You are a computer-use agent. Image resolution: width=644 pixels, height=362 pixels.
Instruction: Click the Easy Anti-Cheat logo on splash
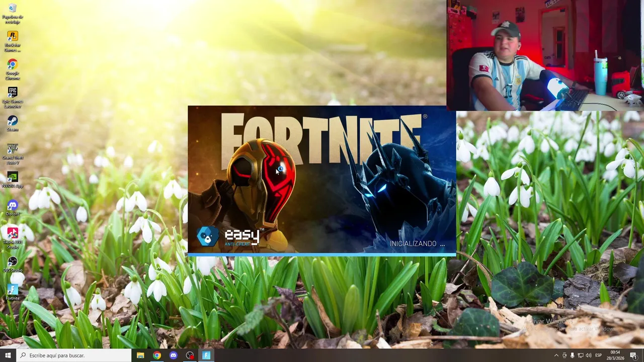point(230,236)
